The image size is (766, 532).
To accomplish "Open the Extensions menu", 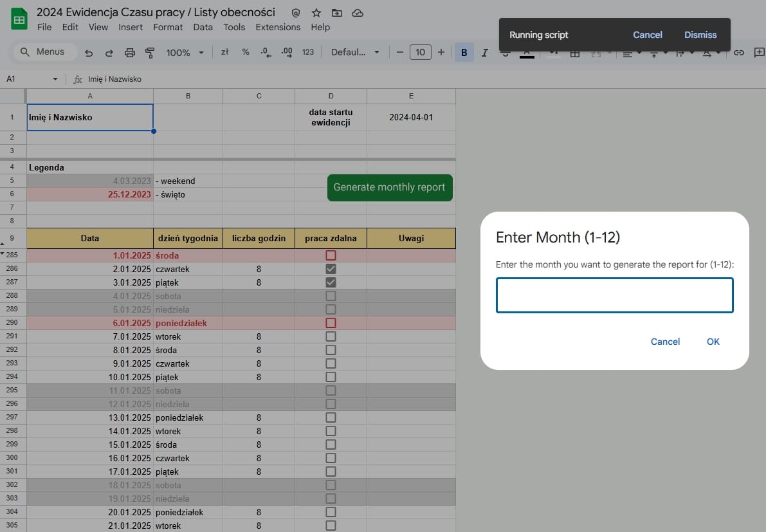I will coord(278,28).
